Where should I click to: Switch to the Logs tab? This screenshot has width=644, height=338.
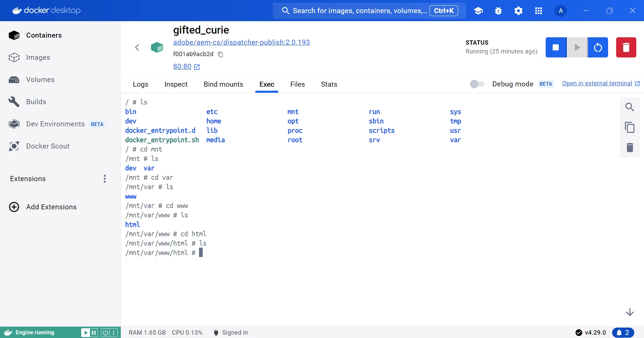point(140,84)
